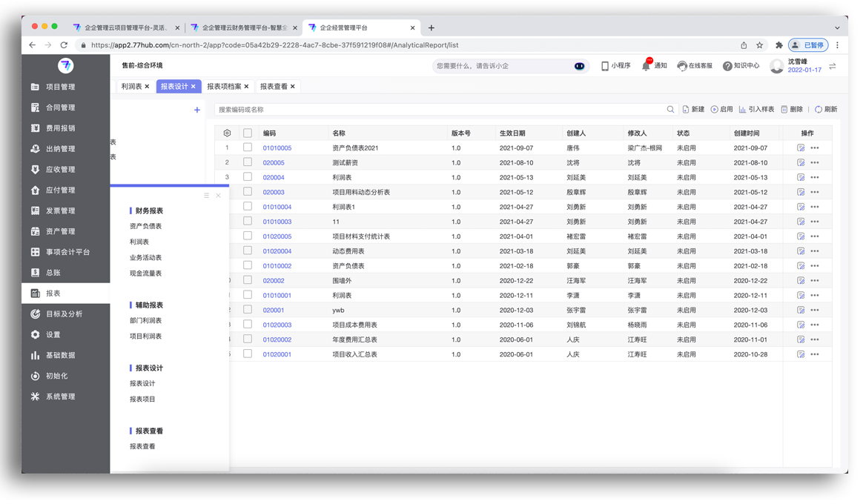Select 应收管理 in sidebar
866x504 pixels.
(61, 170)
